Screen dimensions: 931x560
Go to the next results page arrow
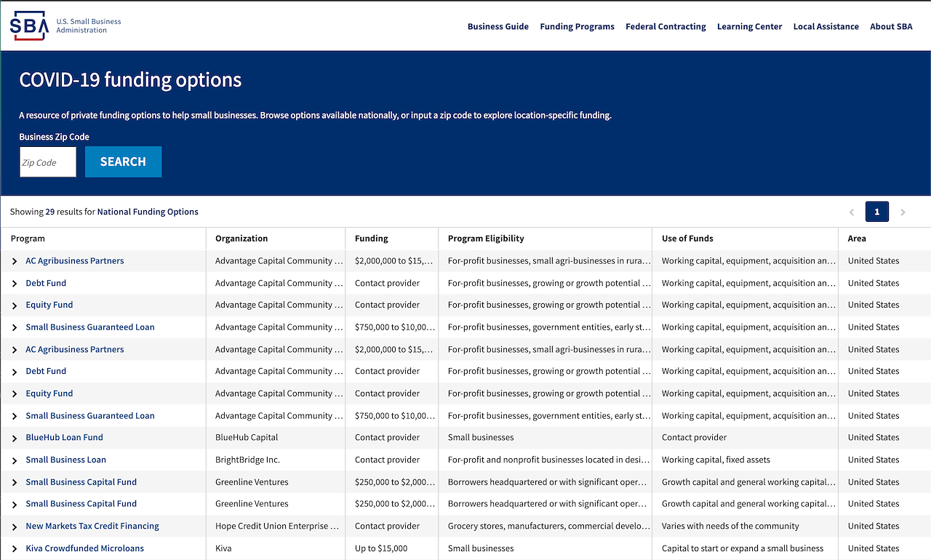(x=903, y=212)
